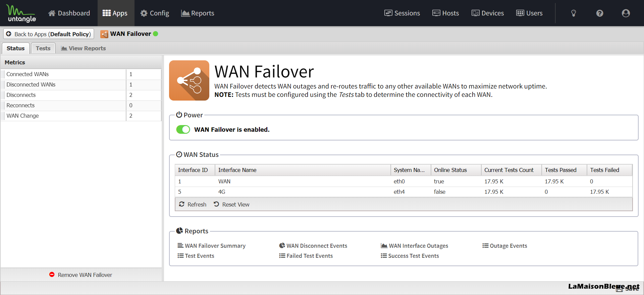644x295 pixels.
Task: Open WAN Interface Outages report
Action: (x=415, y=246)
